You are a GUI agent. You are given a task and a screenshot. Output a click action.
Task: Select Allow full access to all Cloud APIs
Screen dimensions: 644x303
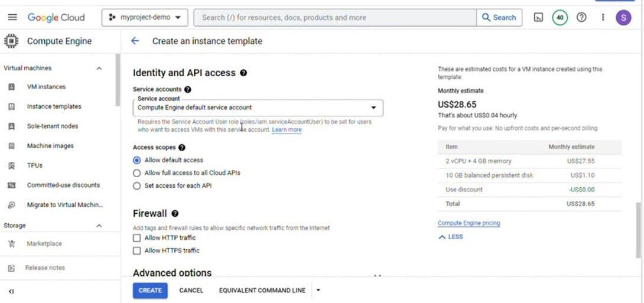point(137,173)
